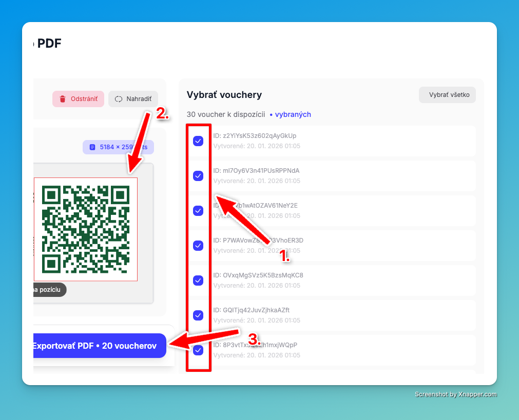Screen dimensions: 519x420
Task: Uncheck voucher z2YiYsK53z602qAyGkUp
Action: coord(198,141)
